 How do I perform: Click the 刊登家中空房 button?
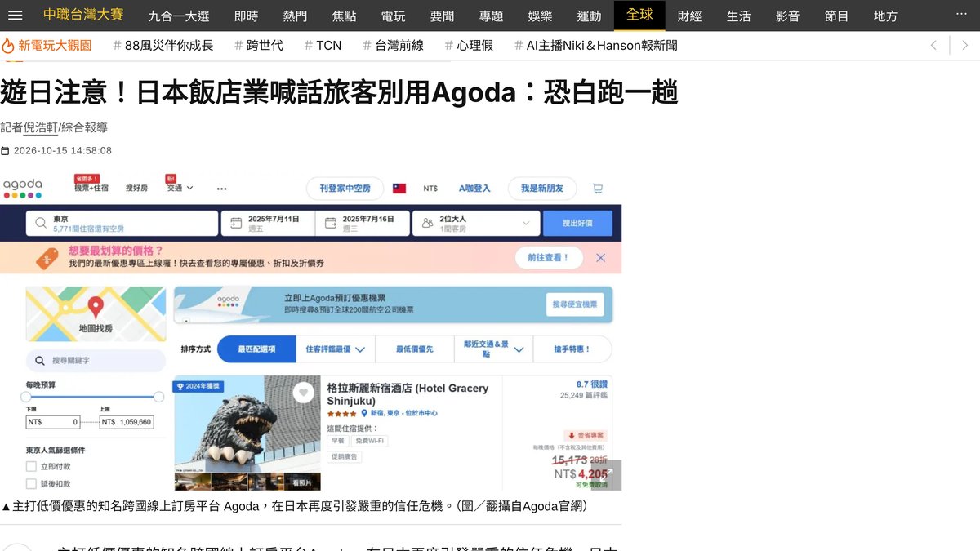coord(345,189)
